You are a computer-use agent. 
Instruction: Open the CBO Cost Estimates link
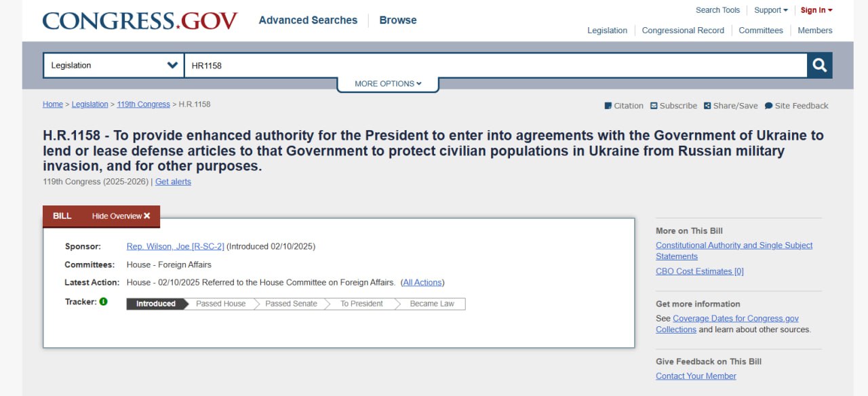[x=700, y=271]
